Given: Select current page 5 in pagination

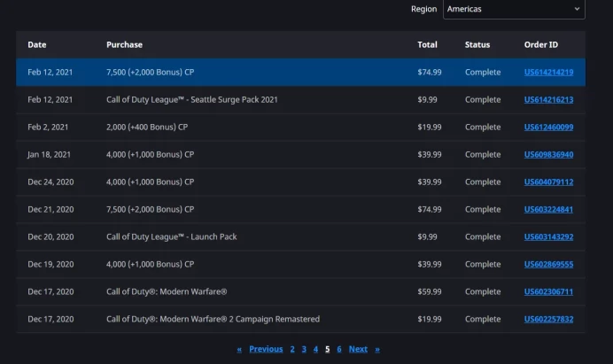Looking at the screenshot, I should [x=327, y=349].
